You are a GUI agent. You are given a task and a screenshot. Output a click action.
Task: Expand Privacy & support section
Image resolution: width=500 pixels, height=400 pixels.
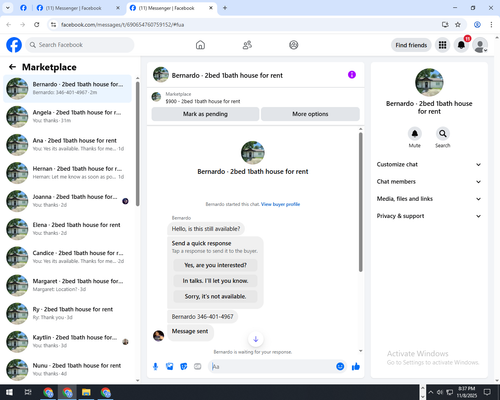(429, 216)
